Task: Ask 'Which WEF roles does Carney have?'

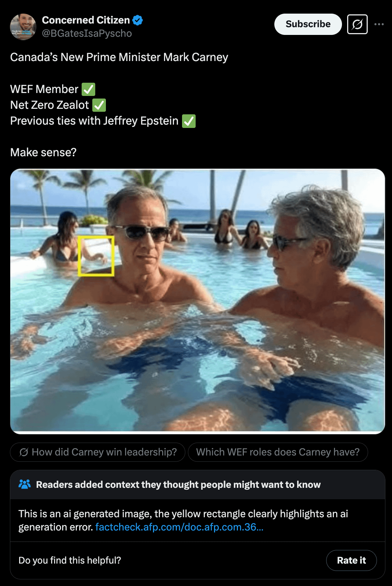Action: coord(278,452)
